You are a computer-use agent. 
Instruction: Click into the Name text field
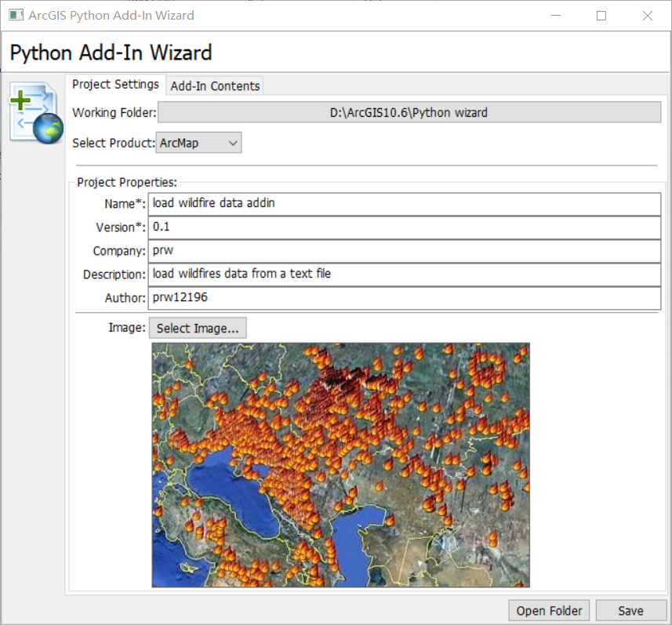pos(405,204)
